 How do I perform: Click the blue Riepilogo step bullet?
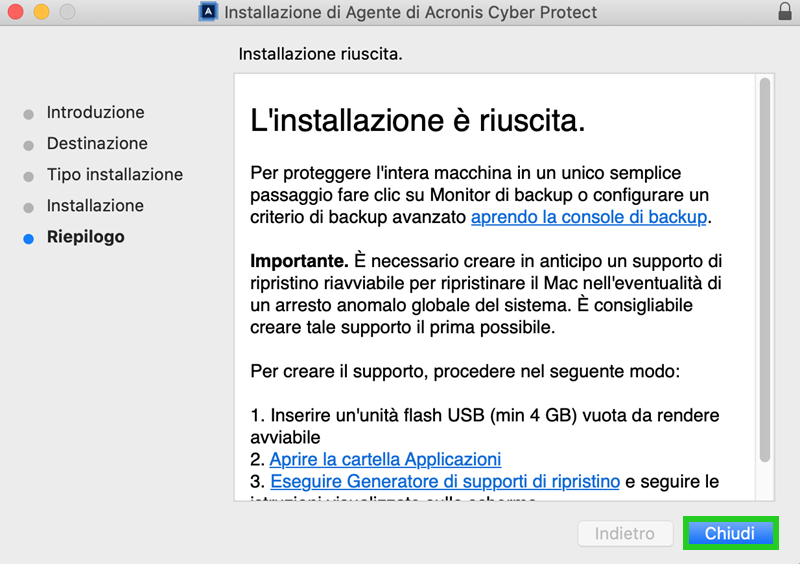pos(29,238)
